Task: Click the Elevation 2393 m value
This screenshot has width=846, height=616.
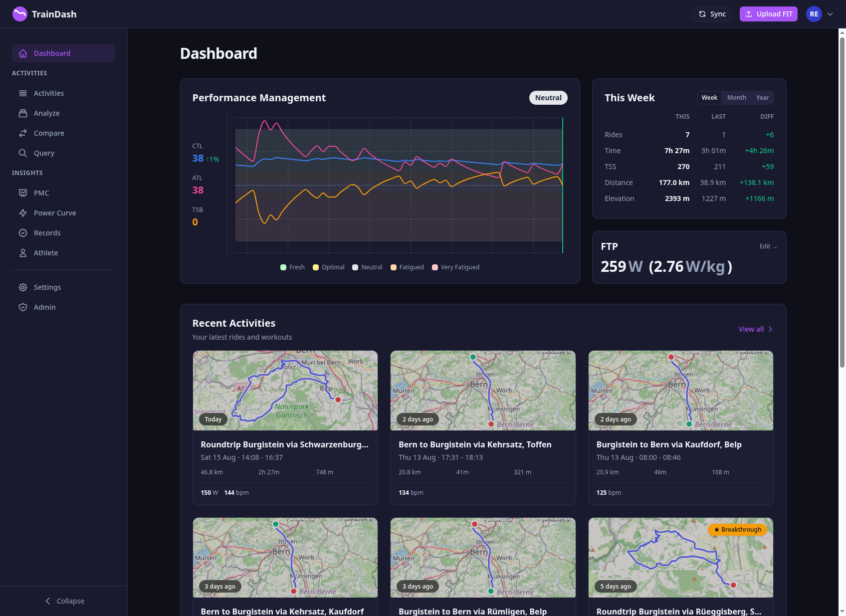Action: click(x=677, y=199)
